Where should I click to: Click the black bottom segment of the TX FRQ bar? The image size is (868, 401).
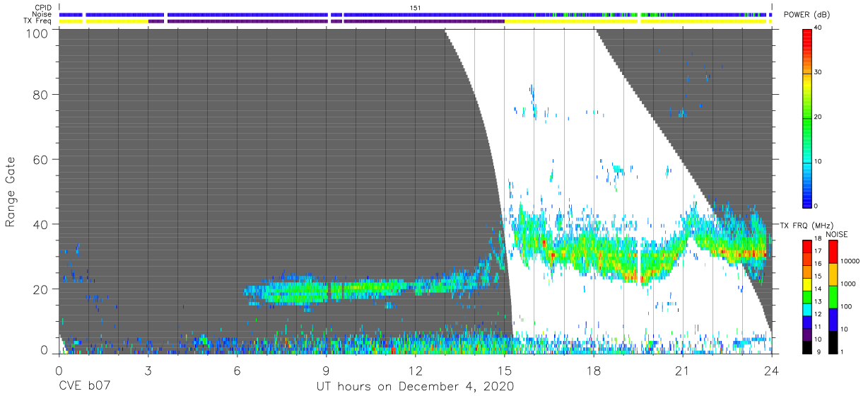tap(807, 347)
